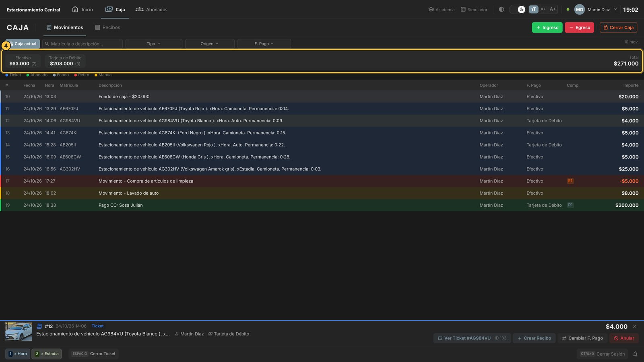Viewport: 644px width, 362px height.
Task: Click the MD user avatar
Action: pyautogui.click(x=579, y=10)
